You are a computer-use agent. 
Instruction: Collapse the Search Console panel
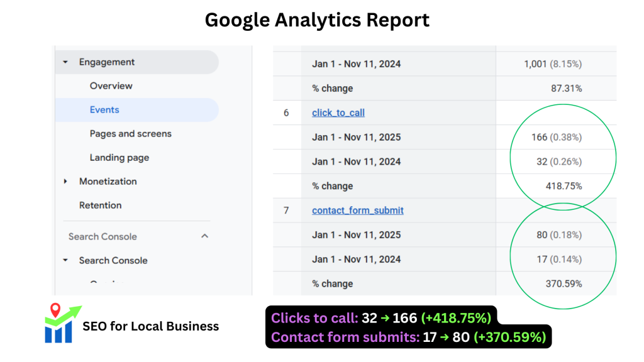(x=204, y=236)
